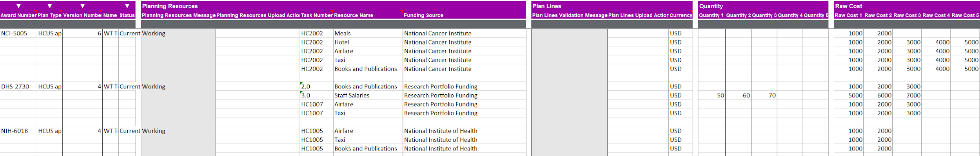Select the Quantity section header

point(711,6)
